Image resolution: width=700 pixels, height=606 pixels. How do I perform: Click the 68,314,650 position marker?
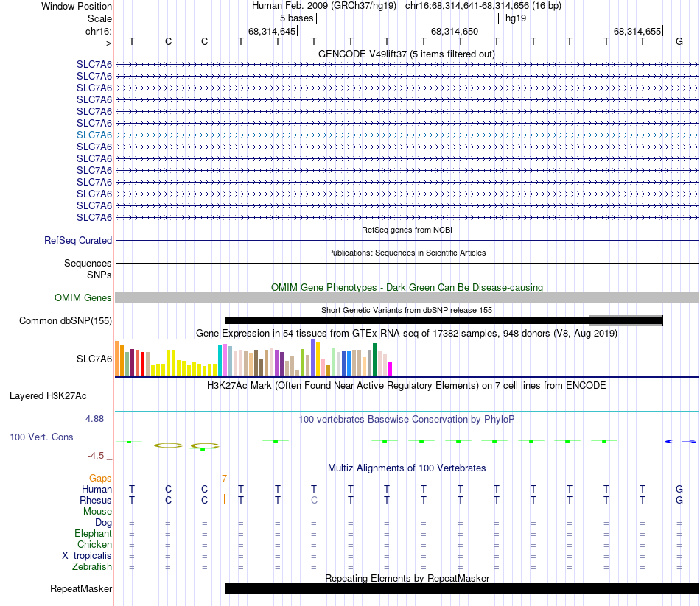[x=455, y=31]
